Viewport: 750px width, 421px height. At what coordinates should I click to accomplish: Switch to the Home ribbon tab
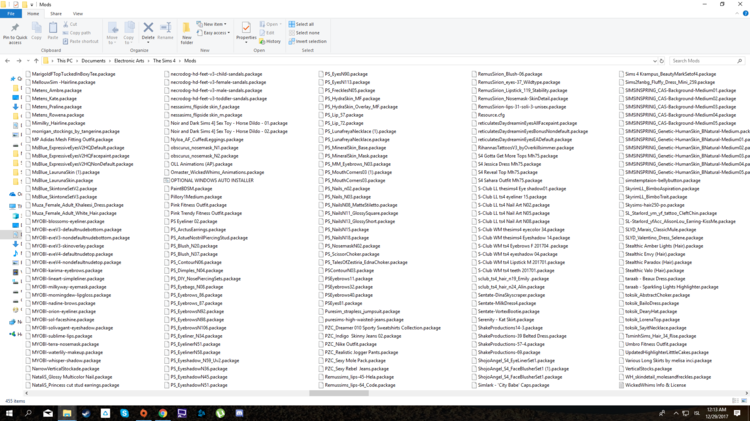pos(33,13)
